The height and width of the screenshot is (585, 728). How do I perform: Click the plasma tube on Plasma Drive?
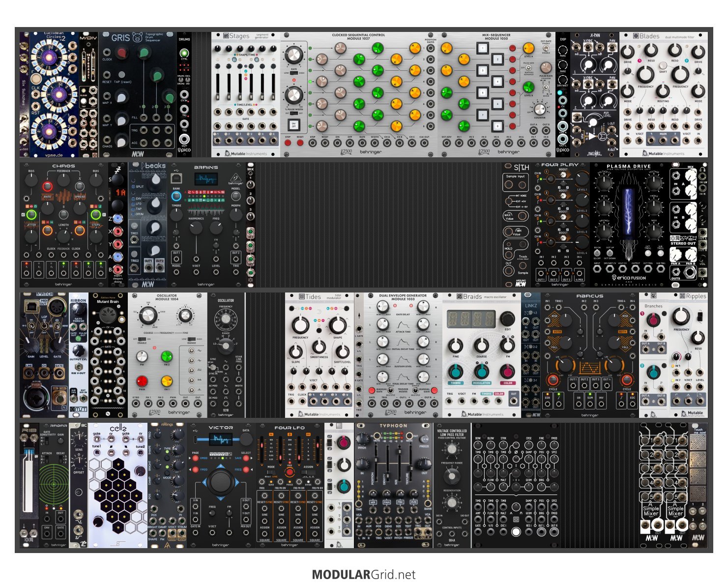pos(629,211)
